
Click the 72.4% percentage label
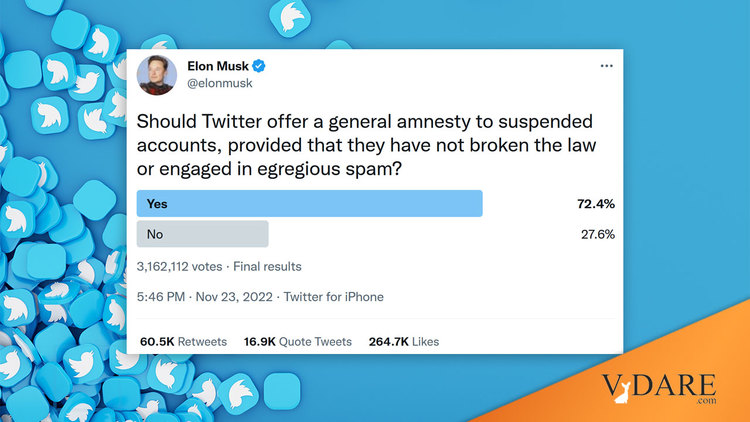(596, 204)
